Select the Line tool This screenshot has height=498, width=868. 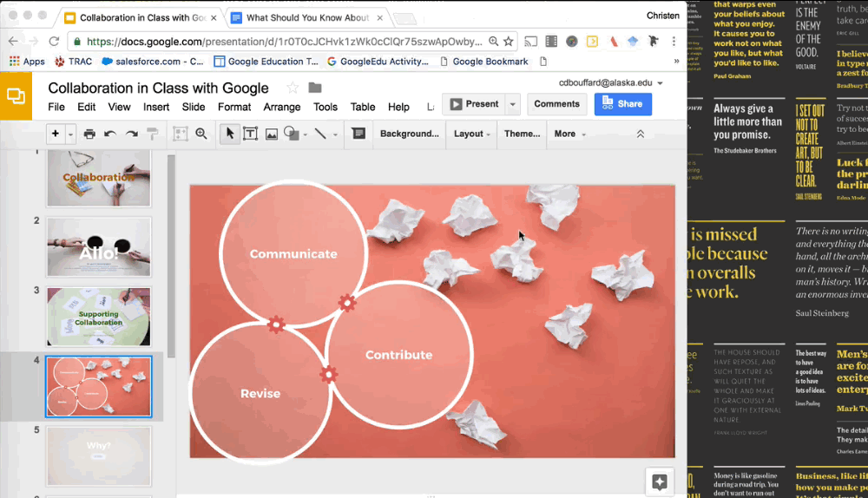point(320,134)
